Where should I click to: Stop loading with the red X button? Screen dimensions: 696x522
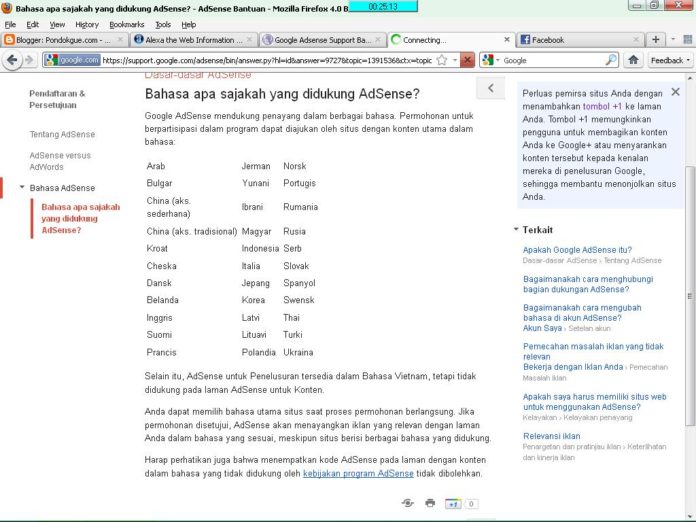click(x=467, y=60)
